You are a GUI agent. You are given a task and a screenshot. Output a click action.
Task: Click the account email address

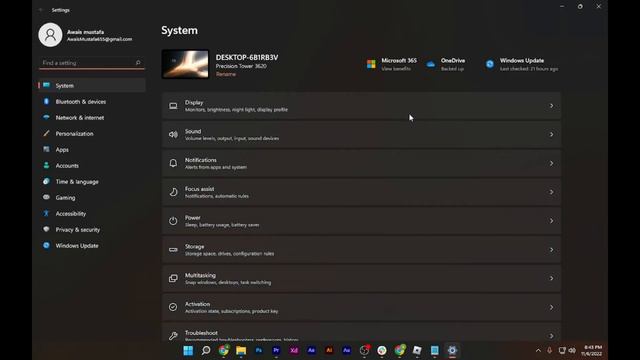(x=100, y=39)
